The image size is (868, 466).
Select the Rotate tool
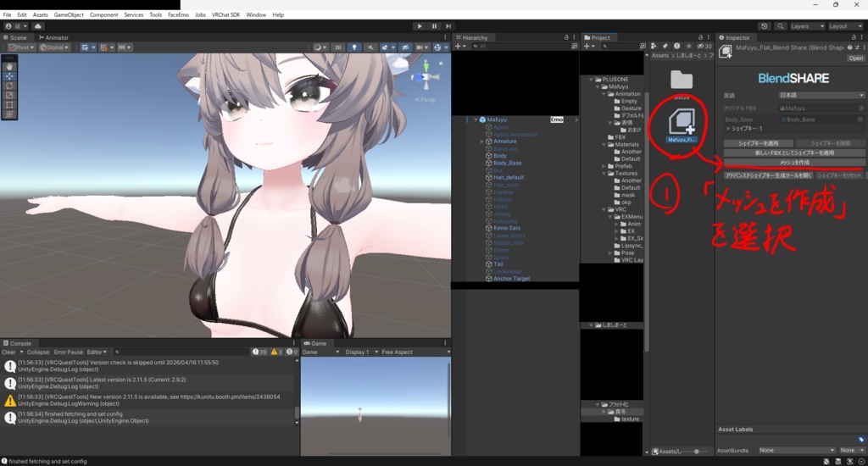pyautogui.click(x=9, y=86)
